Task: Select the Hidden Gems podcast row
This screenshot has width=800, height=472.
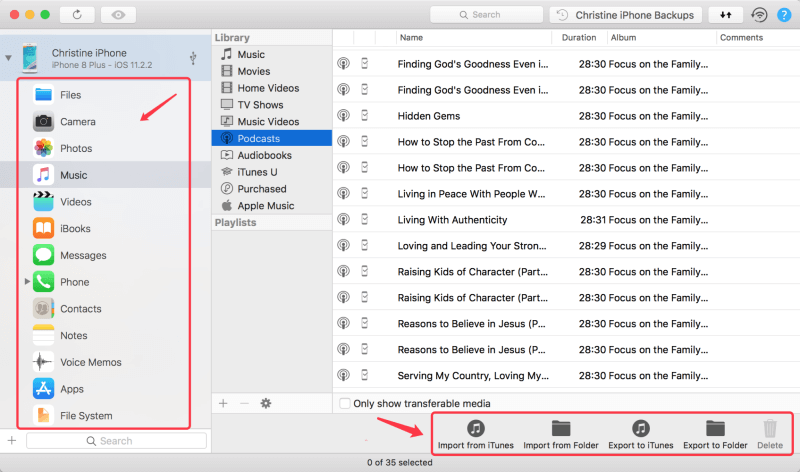Action: pyautogui.click(x=566, y=116)
